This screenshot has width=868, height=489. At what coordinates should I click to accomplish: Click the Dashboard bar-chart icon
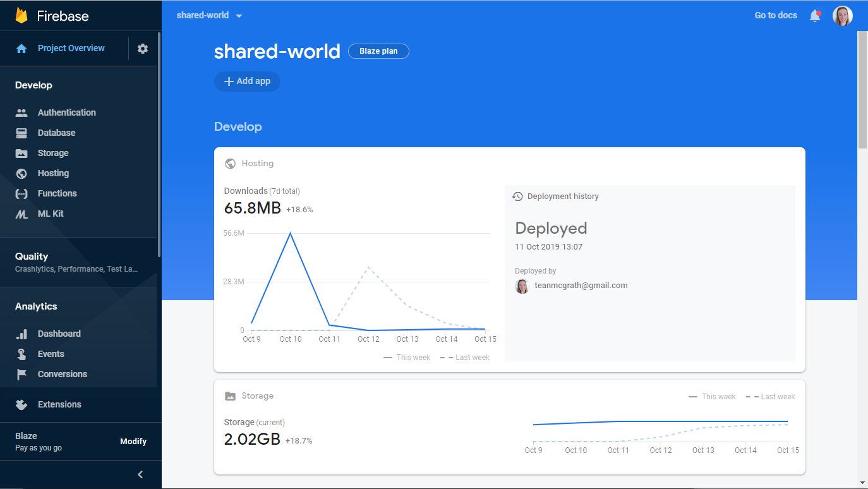(x=21, y=334)
